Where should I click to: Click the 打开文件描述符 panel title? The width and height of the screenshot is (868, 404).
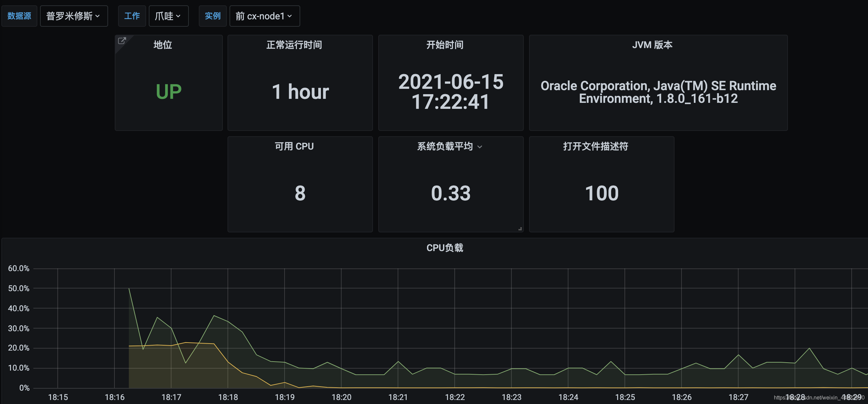click(x=595, y=146)
